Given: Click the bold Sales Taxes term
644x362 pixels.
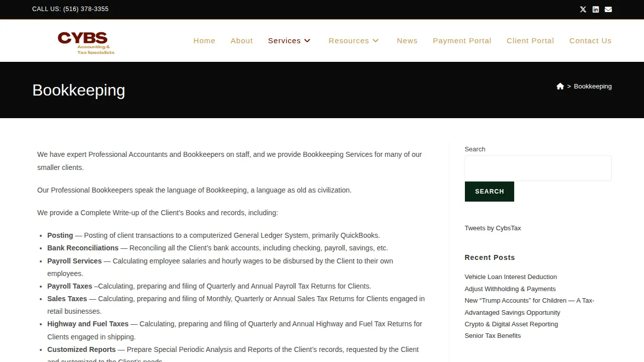Looking at the screenshot, I should coord(67,299).
